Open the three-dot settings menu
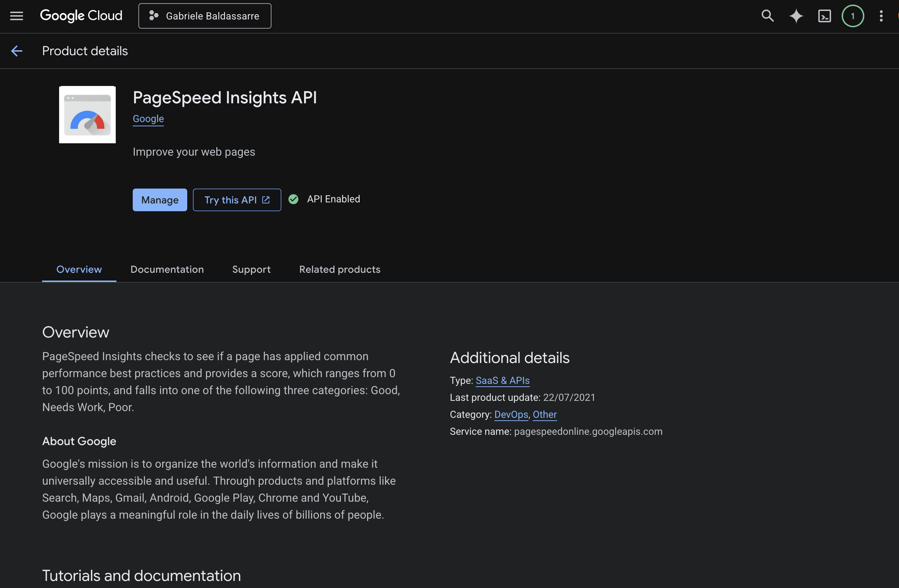Viewport: 899px width, 588px height. point(881,16)
